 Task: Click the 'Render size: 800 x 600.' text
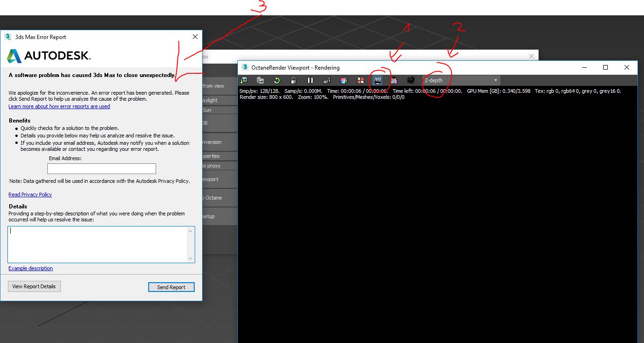click(266, 97)
